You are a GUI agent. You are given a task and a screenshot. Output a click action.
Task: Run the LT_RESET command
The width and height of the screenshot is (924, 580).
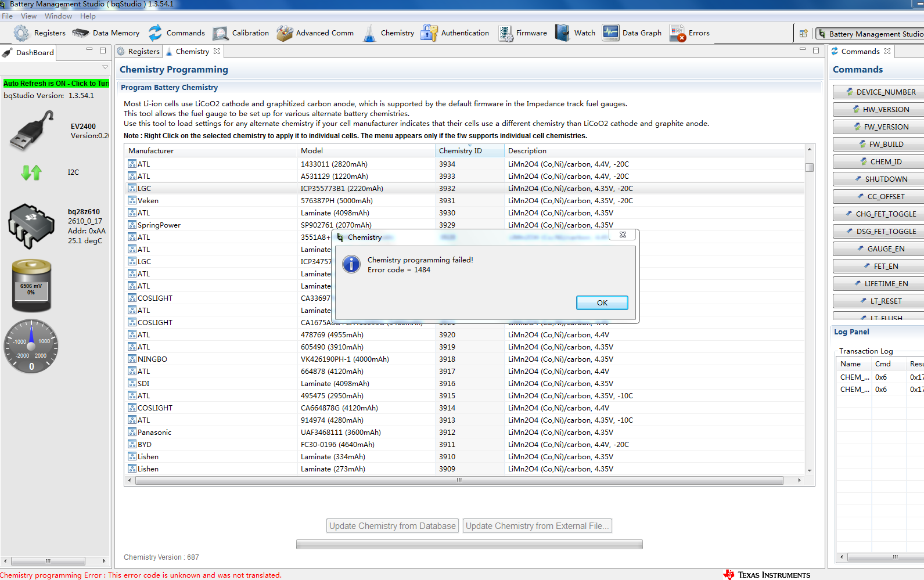[879, 301]
